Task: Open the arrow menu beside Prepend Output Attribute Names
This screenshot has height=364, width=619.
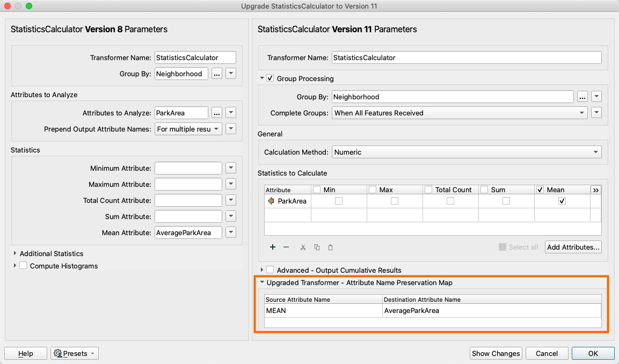Action: click(x=231, y=129)
